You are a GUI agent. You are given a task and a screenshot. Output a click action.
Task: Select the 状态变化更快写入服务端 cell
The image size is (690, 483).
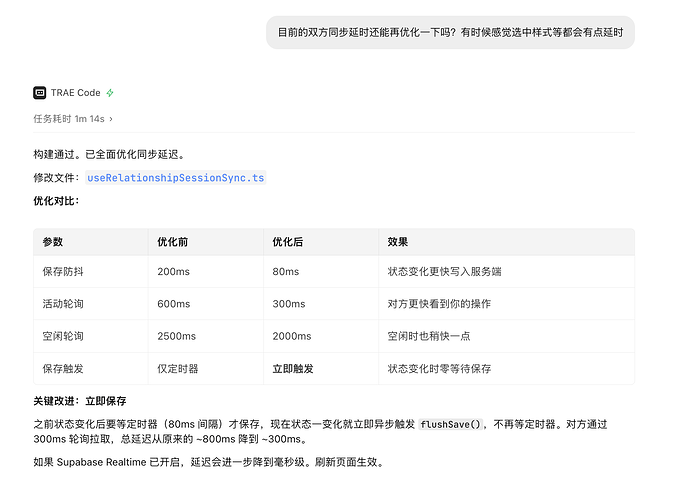point(506,271)
